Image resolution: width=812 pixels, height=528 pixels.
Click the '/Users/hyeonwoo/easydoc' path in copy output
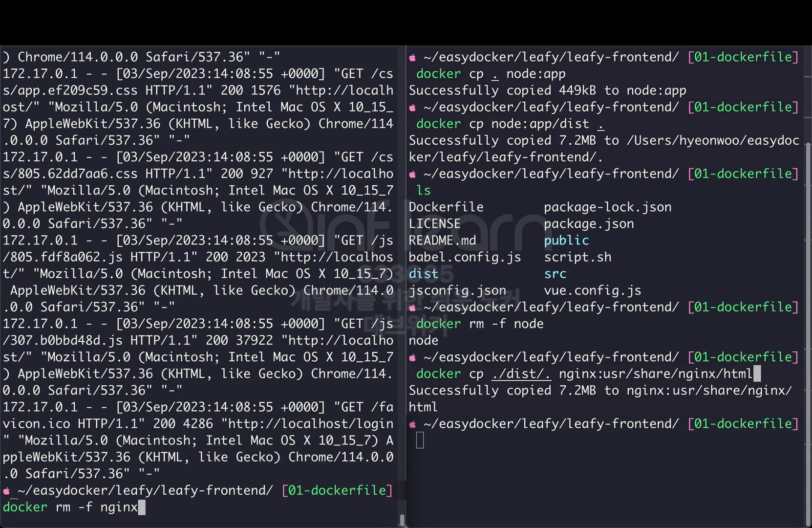click(713, 141)
